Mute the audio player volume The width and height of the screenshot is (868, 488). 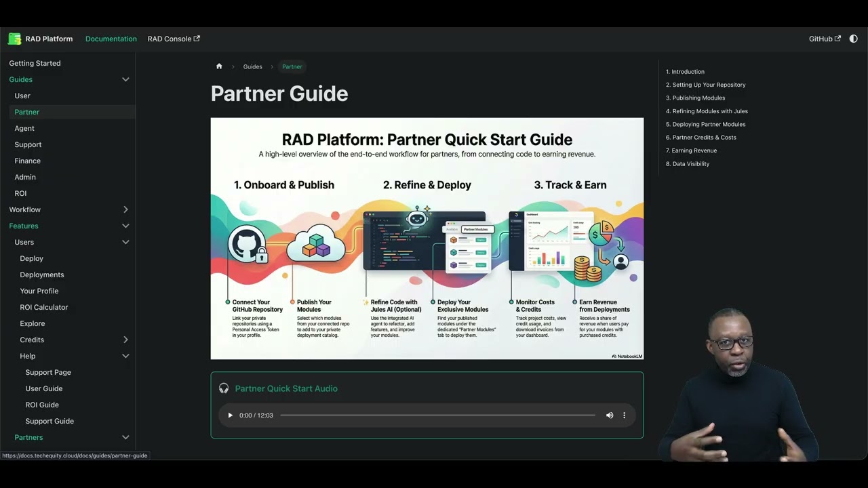pos(610,415)
